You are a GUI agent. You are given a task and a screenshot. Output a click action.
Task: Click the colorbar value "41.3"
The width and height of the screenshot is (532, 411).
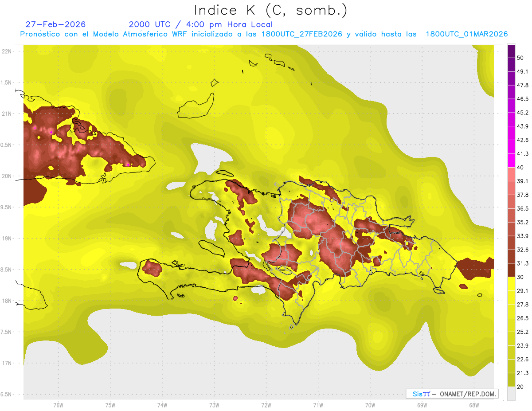click(523, 154)
